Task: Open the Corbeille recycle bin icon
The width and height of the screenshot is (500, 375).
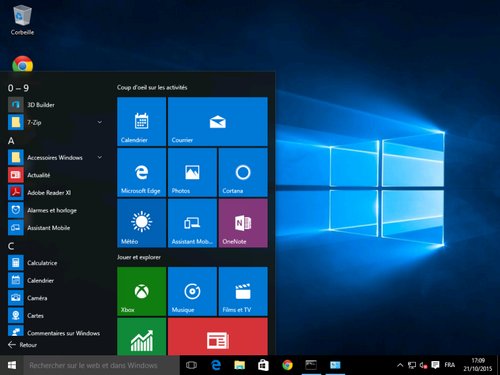Action: point(22,20)
